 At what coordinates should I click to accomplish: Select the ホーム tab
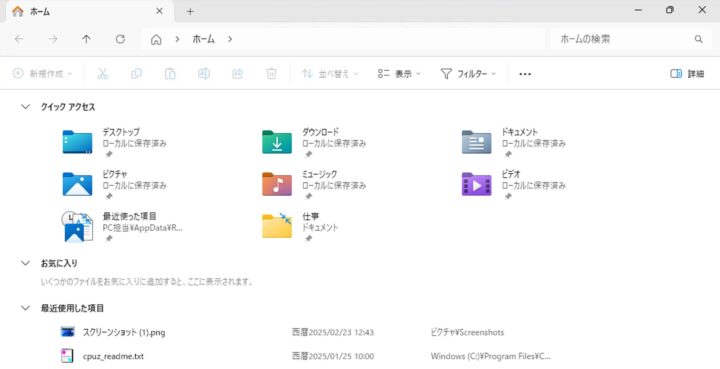[90, 11]
